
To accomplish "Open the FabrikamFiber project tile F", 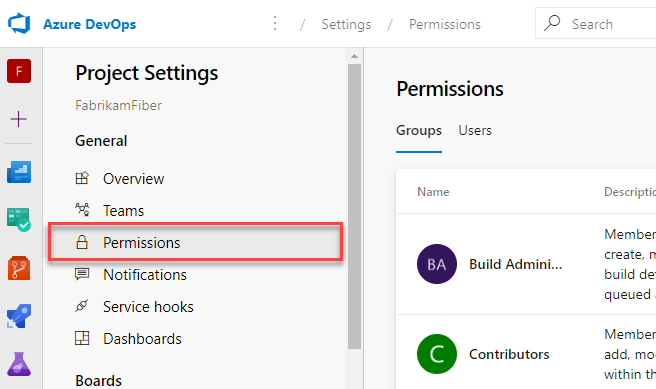I will click(x=19, y=71).
